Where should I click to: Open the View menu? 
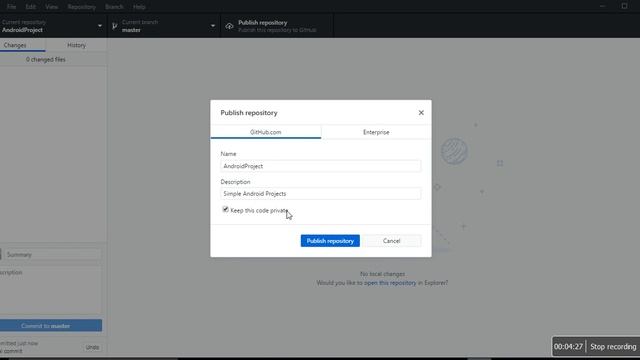pyautogui.click(x=51, y=7)
